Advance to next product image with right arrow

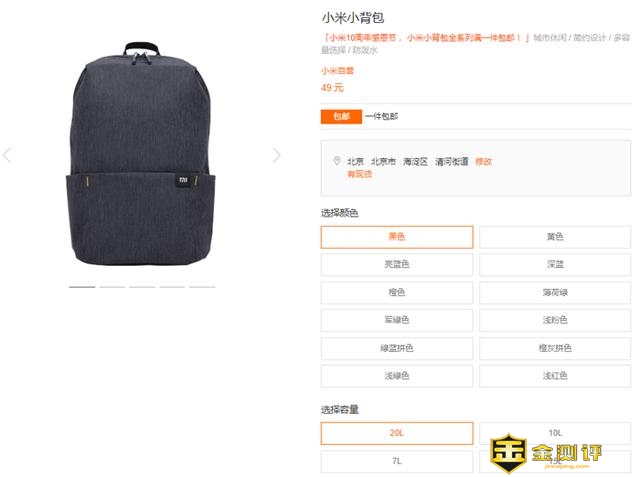pos(277,155)
